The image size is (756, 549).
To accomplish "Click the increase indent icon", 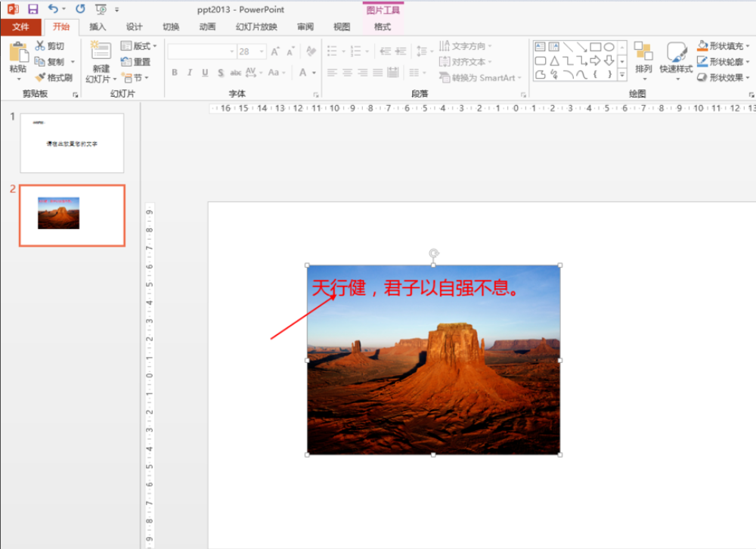I will [x=401, y=51].
